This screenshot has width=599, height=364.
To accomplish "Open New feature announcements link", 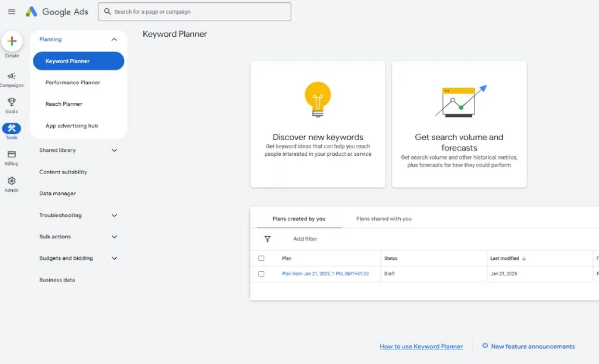I will click(533, 346).
